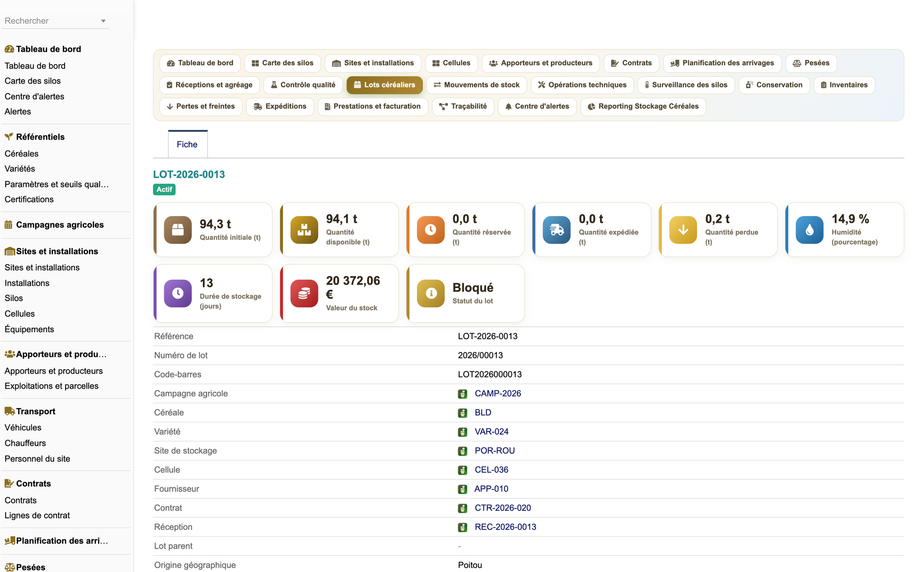The width and height of the screenshot is (924, 572).
Task: Click the clock icon on Quantité réservée card
Action: [x=431, y=230]
